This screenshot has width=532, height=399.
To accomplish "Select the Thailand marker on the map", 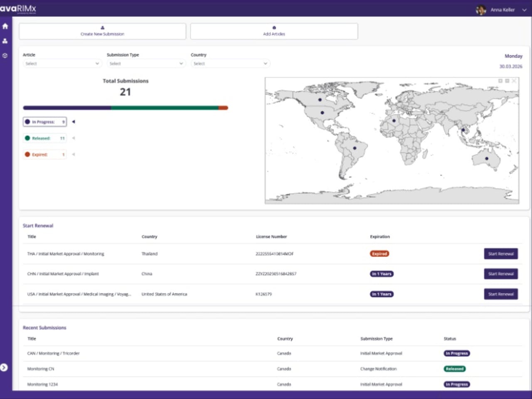I will tap(463, 130).
